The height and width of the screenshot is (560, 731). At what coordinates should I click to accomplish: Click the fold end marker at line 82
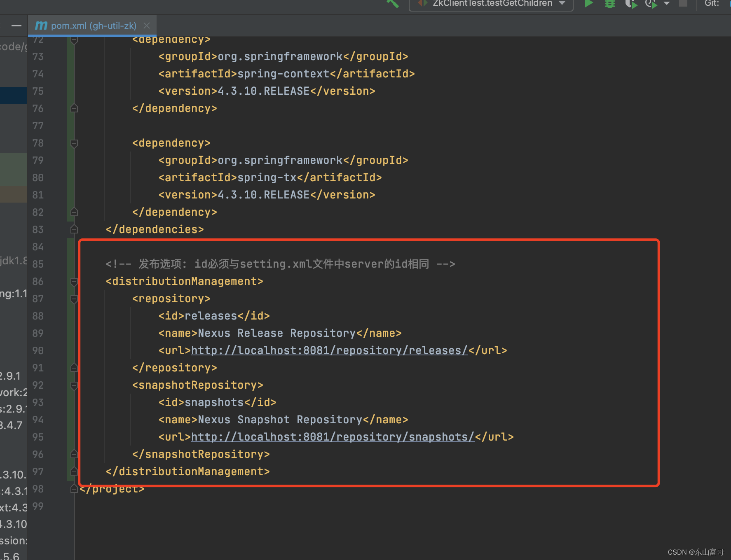coord(74,212)
